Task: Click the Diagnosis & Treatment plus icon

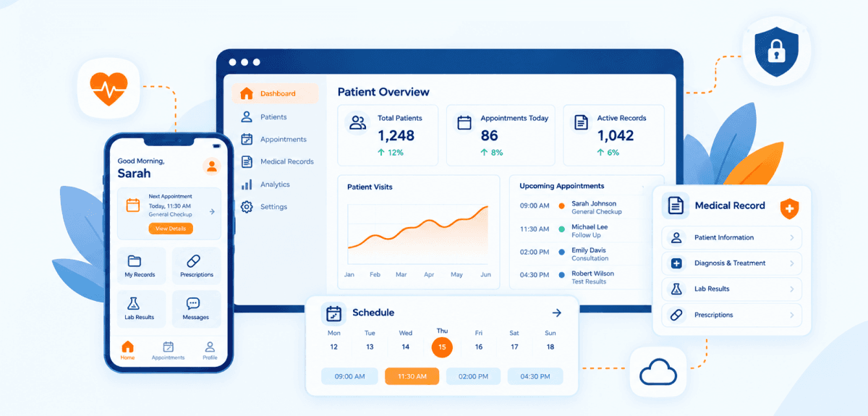Action: 676,263
